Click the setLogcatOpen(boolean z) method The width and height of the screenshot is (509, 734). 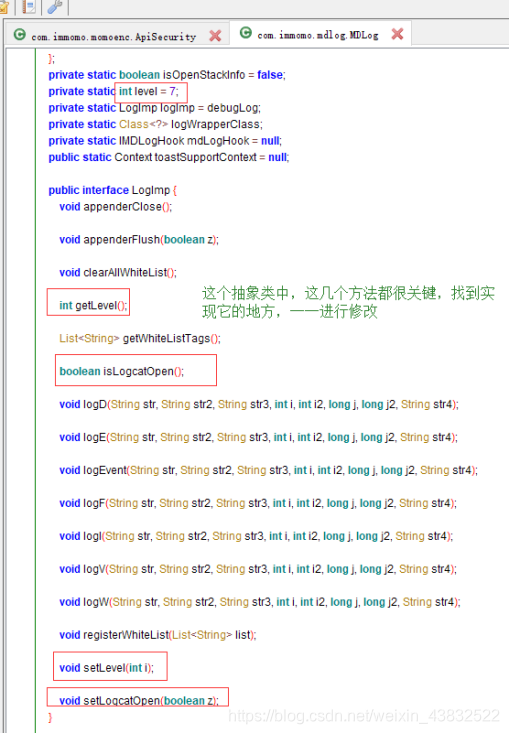pyautogui.click(x=139, y=701)
